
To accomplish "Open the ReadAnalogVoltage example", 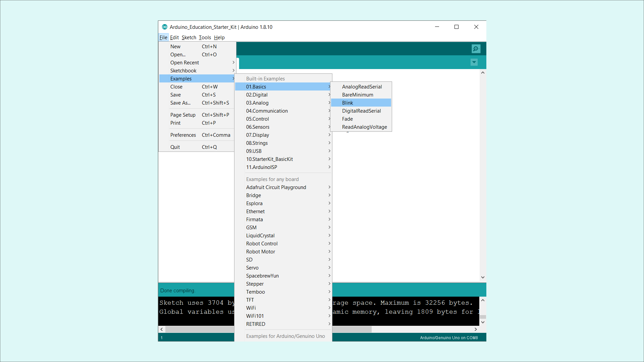I will [x=361, y=127].
